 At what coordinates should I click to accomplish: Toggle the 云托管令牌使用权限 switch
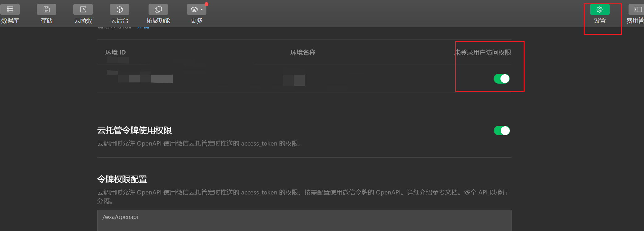pos(502,131)
